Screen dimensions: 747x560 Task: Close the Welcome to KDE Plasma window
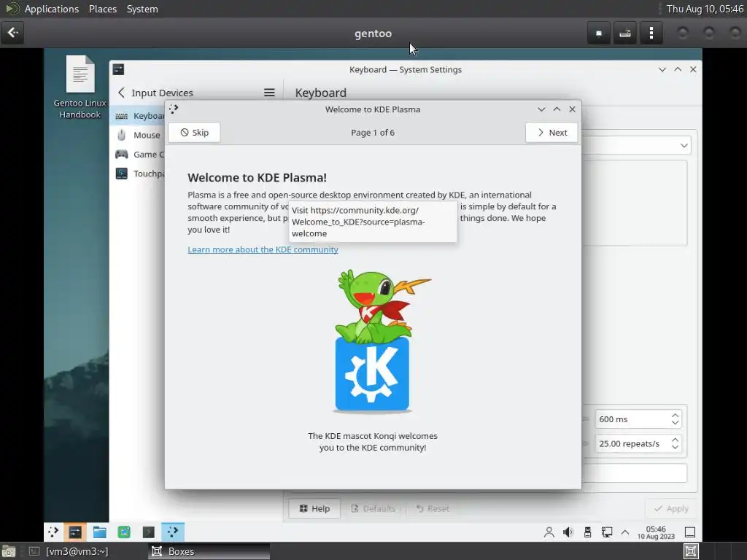pyautogui.click(x=572, y=109)
